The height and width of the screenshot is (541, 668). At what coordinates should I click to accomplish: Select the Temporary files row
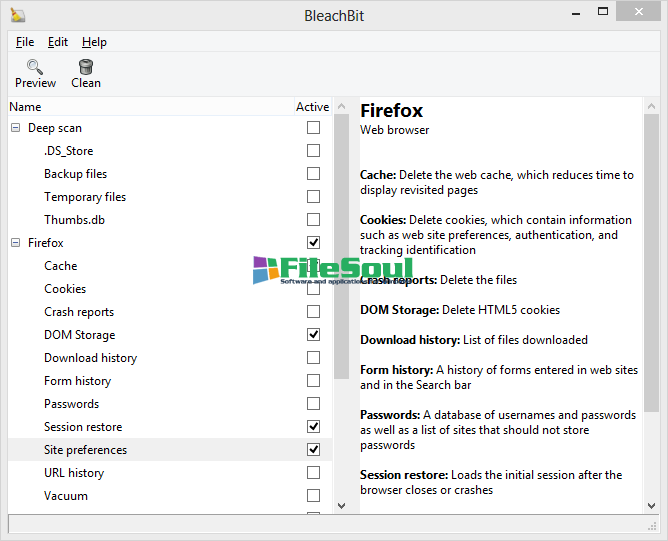pos(170,196)
